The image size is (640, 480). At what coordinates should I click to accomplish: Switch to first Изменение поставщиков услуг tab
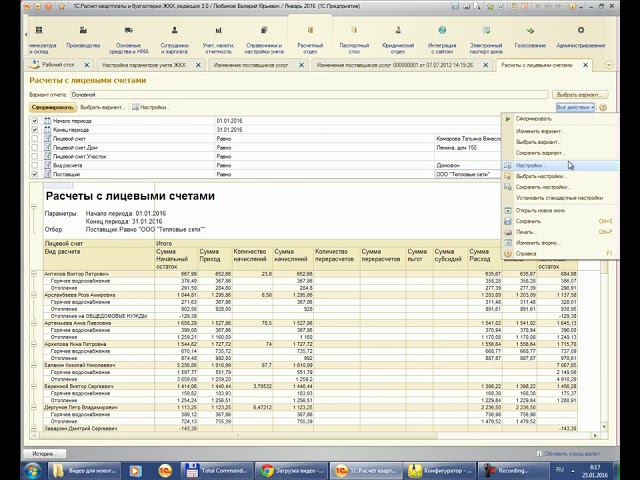tap(251, 65)
